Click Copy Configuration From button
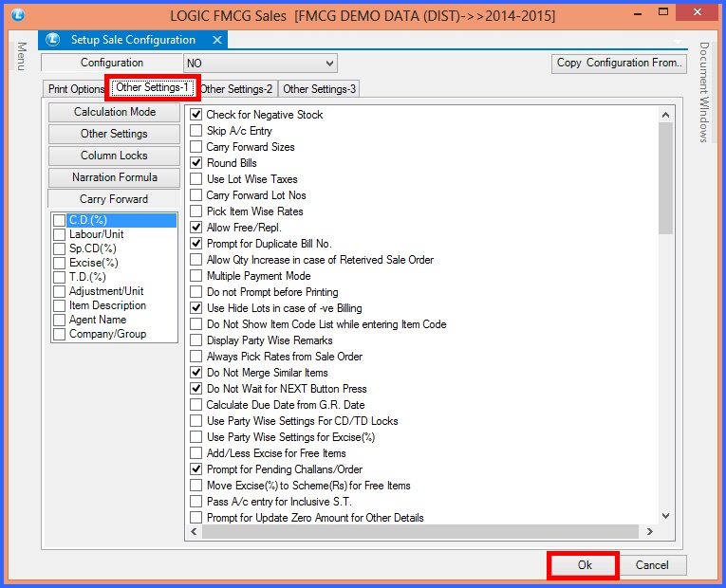This screenshot has height=588, width=726. point(619,63)
